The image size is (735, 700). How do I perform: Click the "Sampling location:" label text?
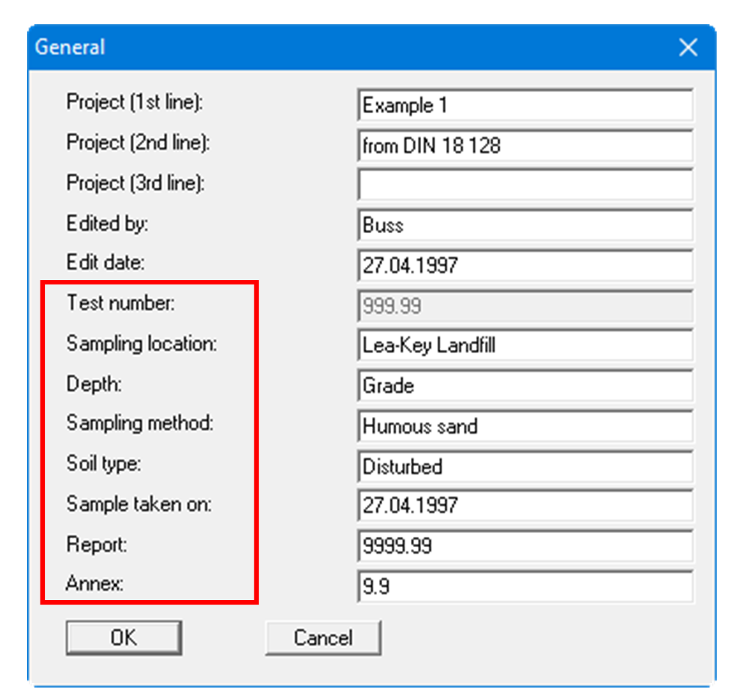tap(142, 343)
